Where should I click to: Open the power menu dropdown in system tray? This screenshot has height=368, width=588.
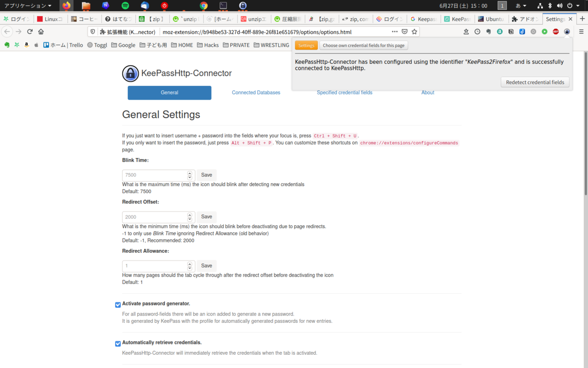pos(572,6)
